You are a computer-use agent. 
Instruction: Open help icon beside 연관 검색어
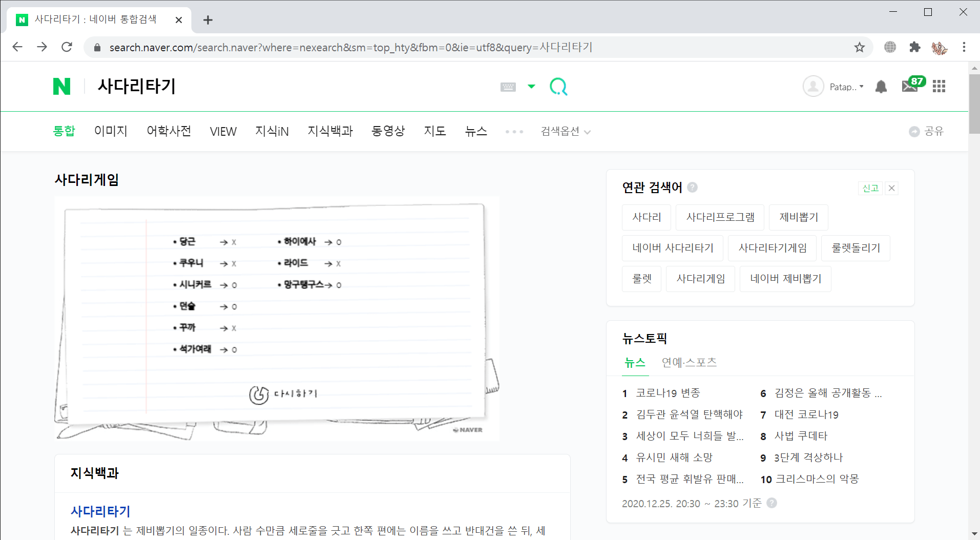tap(692, 187)
